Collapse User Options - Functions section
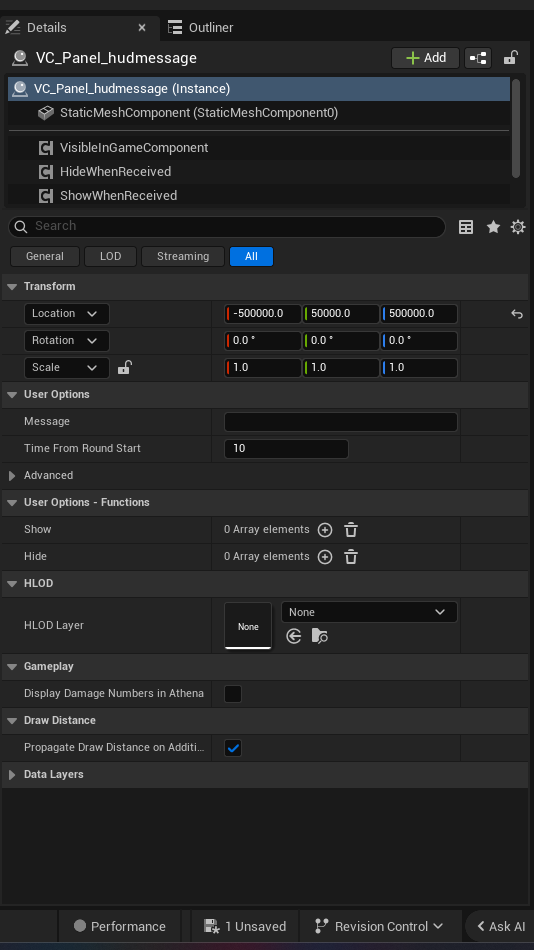This screenshot has width=534, height=950. (12, 502)
